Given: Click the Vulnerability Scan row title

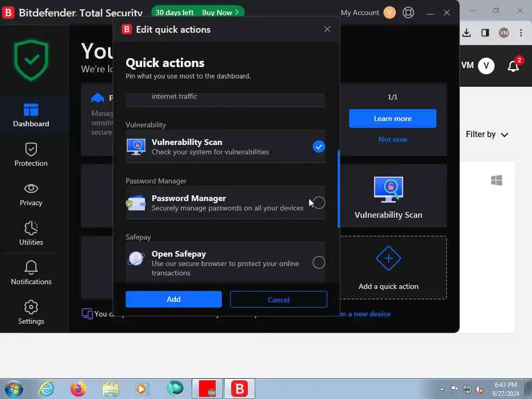Looking at the screenshot, I should 187,142.
